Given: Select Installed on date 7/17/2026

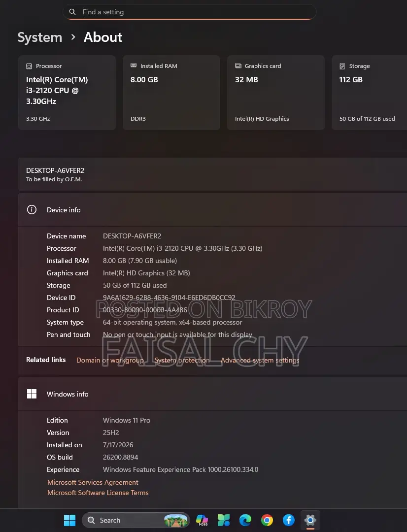Looking at the screenshot, I should pyautogui.click(x=118, y=445).
